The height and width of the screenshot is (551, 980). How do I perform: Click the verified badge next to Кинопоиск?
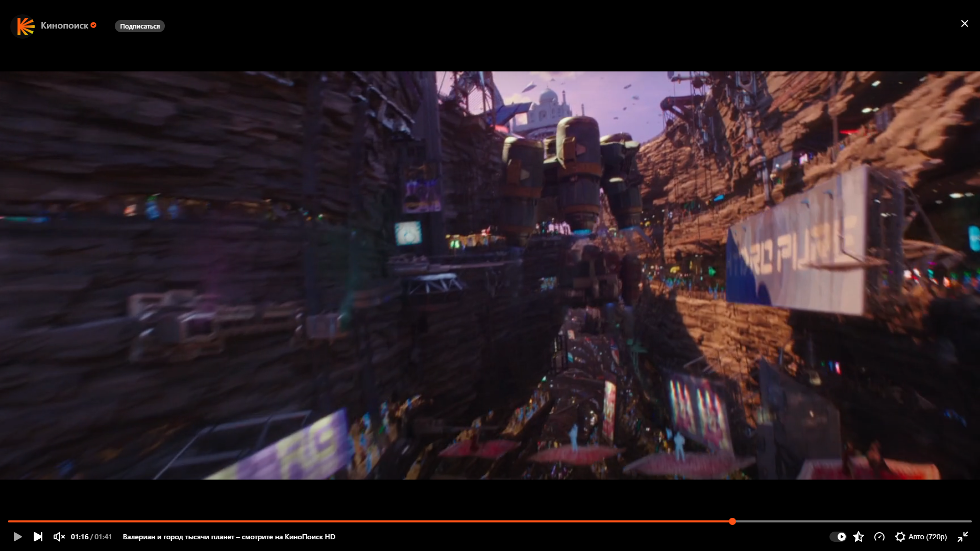(93, 25)
